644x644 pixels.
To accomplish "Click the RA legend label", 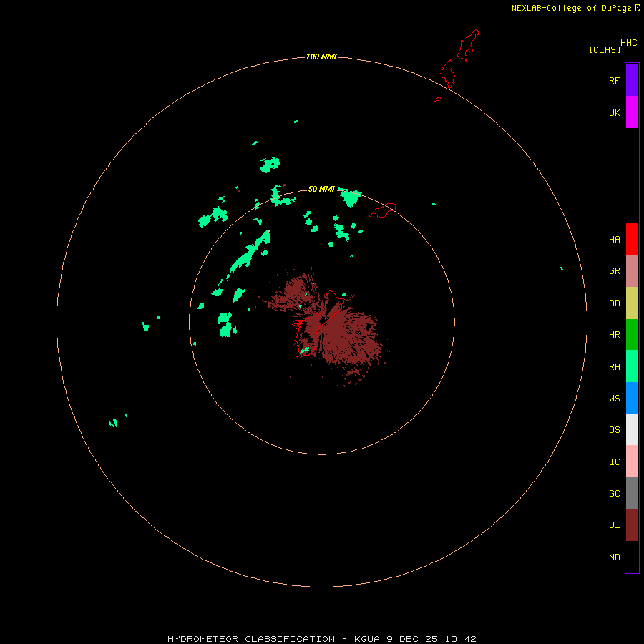I will (614, 367).
